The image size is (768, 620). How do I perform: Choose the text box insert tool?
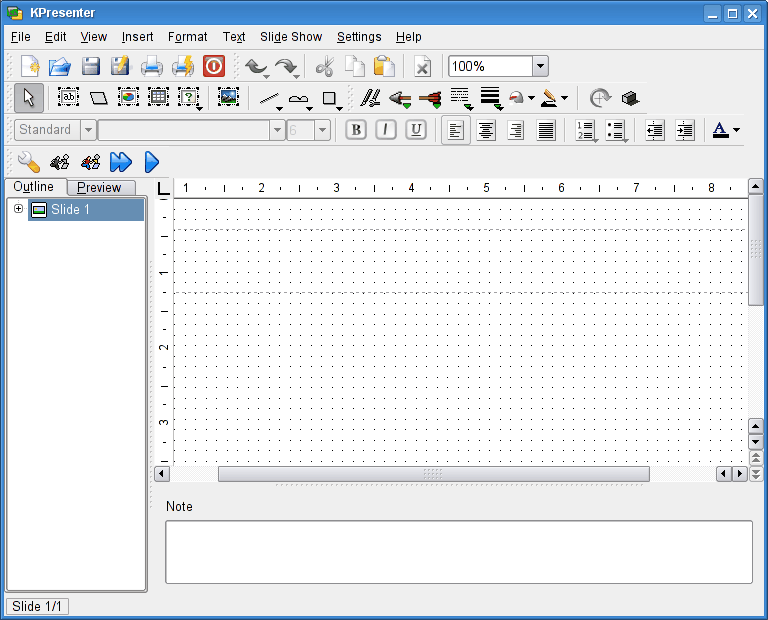(68, 98)
